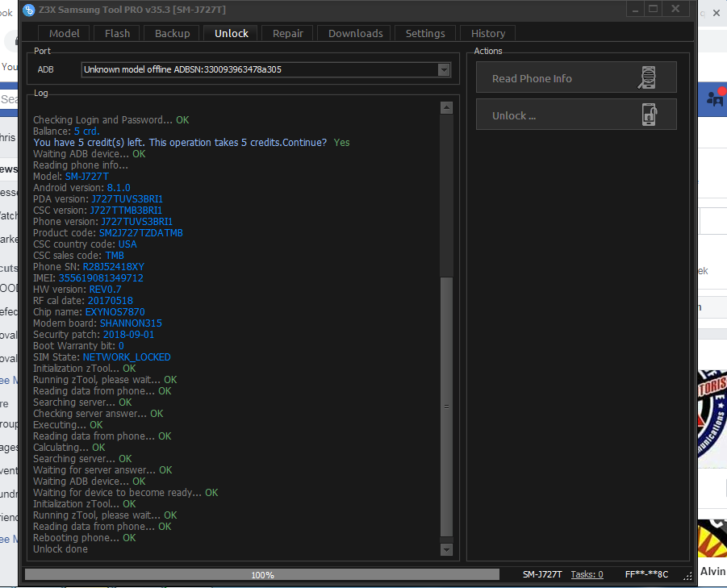727x588 pixels.
Task: Click the CSC sales code TMB value
Action: [115, 256]
